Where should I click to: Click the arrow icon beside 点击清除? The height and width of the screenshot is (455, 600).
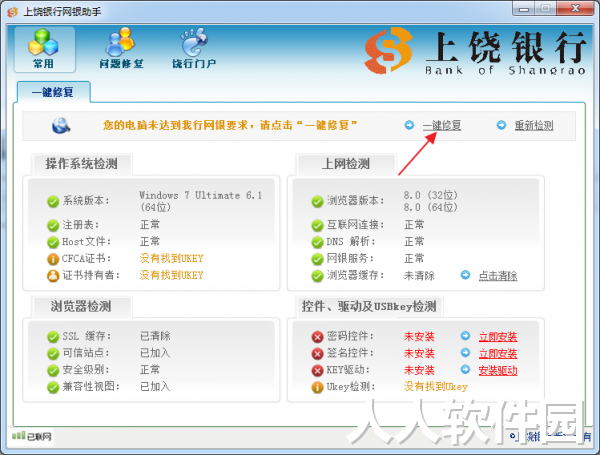coord(465,275)
